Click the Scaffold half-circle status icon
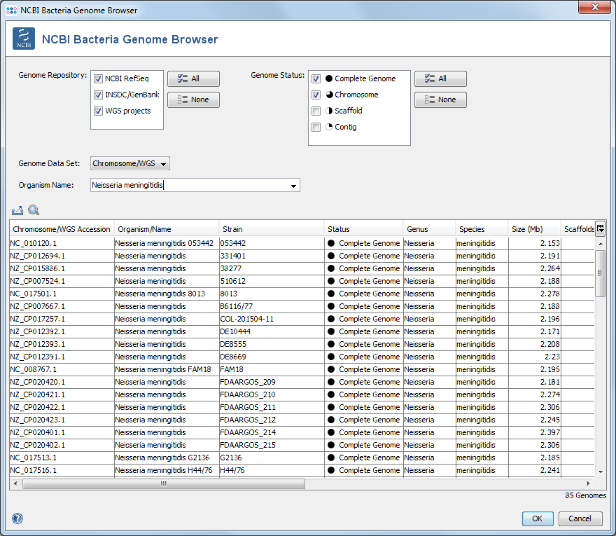Image resolution: width=616 pixels, height=536 pixels. (x=329, y=111)
